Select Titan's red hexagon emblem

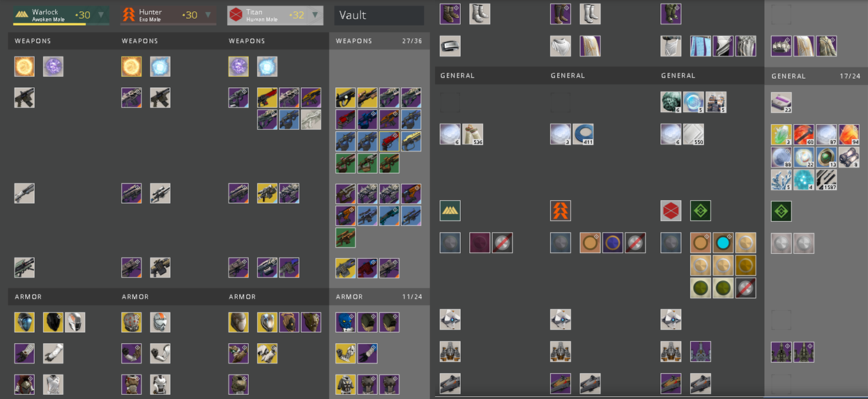coord(671,211)
